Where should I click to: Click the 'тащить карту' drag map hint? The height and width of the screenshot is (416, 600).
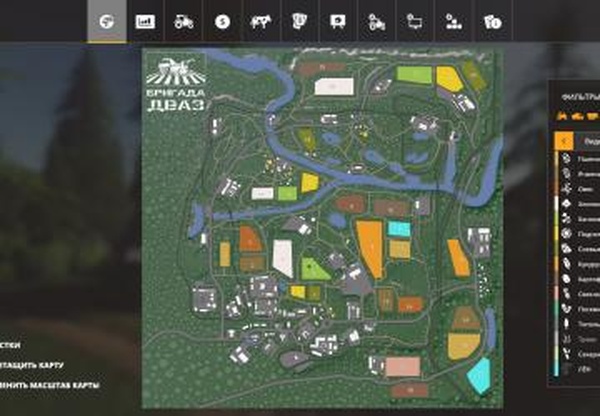pos(31,365)
